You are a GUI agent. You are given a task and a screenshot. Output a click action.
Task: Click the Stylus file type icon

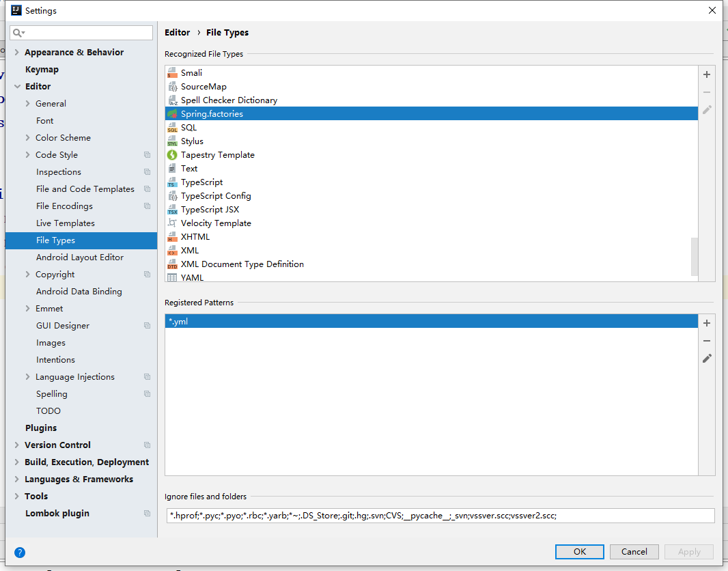pyautogui.click(x=172, y=141)
